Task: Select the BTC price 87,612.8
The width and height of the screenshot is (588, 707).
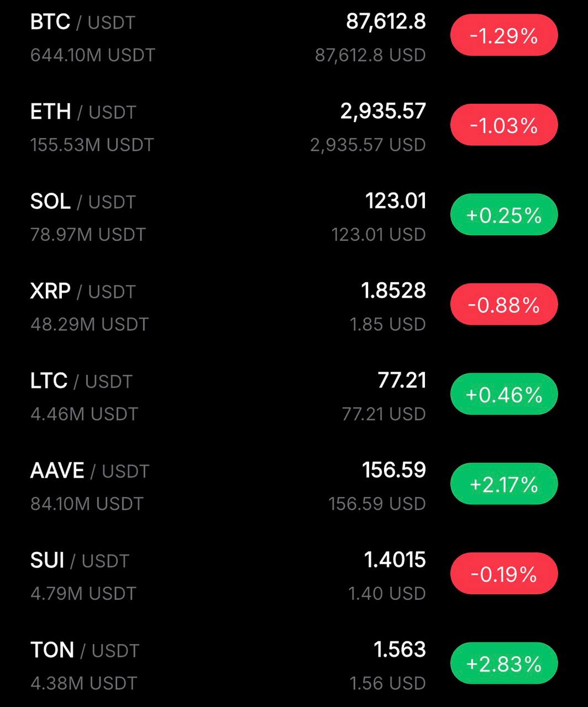Action: point(386,22)
